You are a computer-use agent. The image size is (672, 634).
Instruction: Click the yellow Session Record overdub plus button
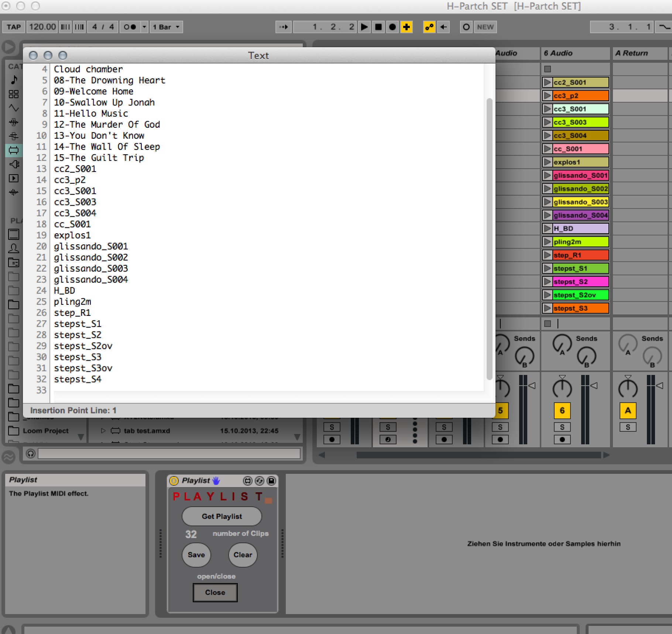[407, 27]
